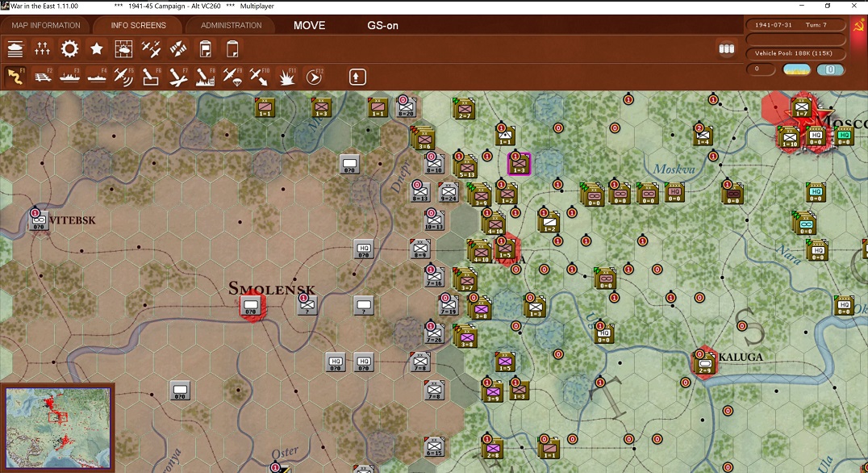
Task: Open the Order of Battle tank icon
Action: (x=15, y=49)
